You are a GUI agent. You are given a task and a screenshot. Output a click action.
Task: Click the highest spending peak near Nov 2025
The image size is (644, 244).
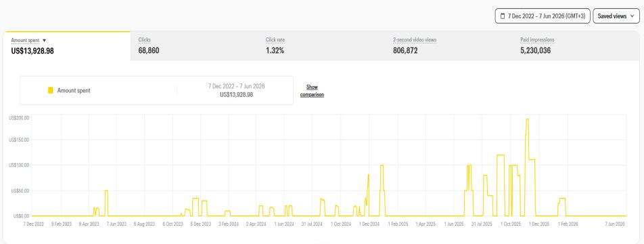coord(527,119)
